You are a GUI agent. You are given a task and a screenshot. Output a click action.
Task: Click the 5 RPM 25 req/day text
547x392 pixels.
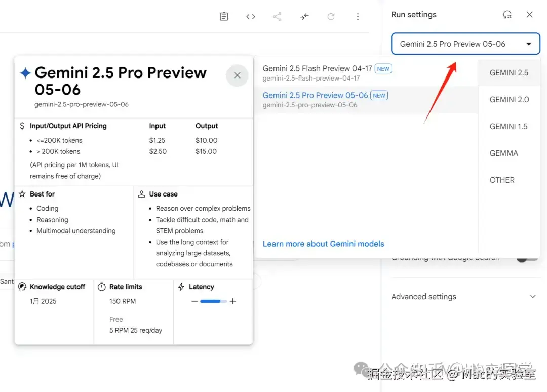pos(136,330)
